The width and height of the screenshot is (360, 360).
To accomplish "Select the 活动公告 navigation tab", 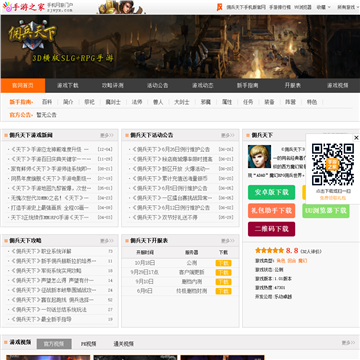I will coord(158,85).
